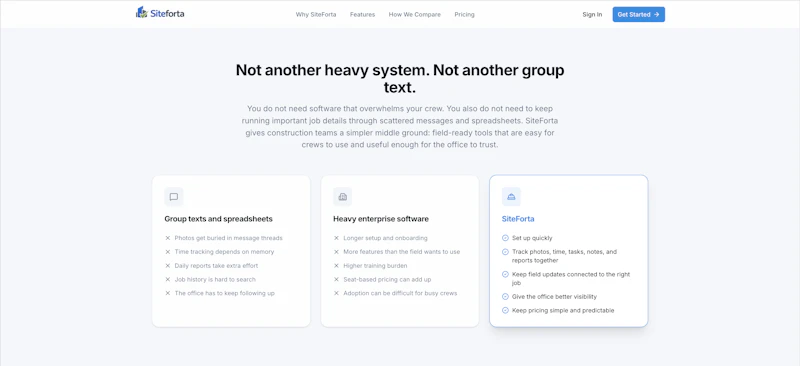Click text Daily reports take extra effort
The height and width of the screenshot is (366, 800).
click(216, 265)
